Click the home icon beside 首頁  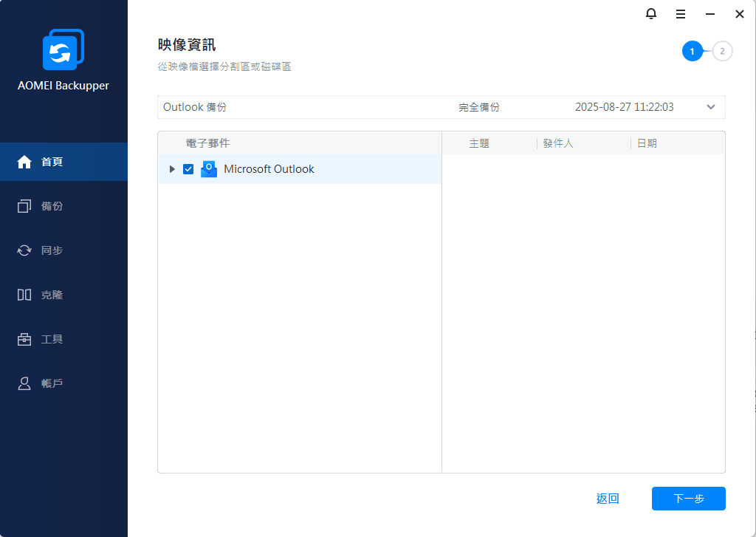[24, 162]
